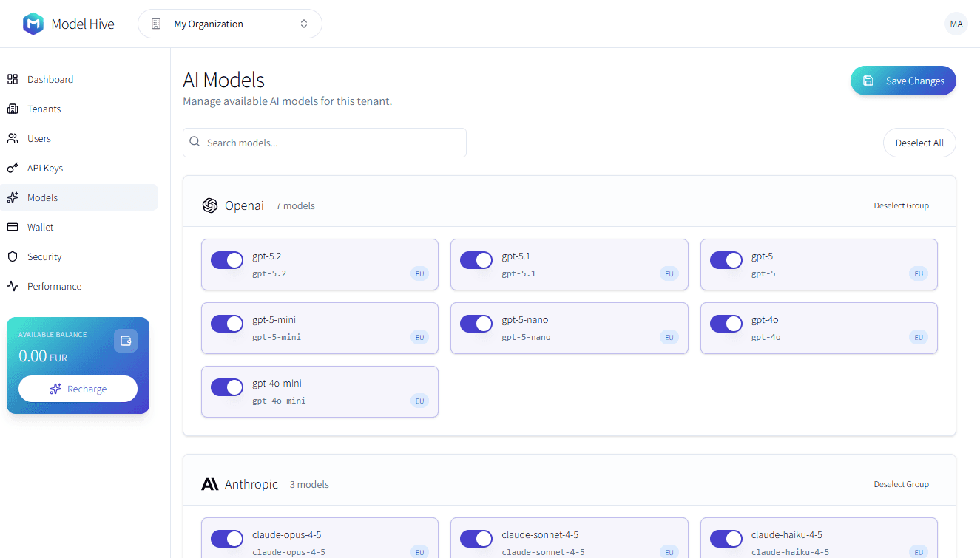Viewport: 980px width, 558px height.
Task: Deselect the entire Anthropic group
Action: [901, 483]
